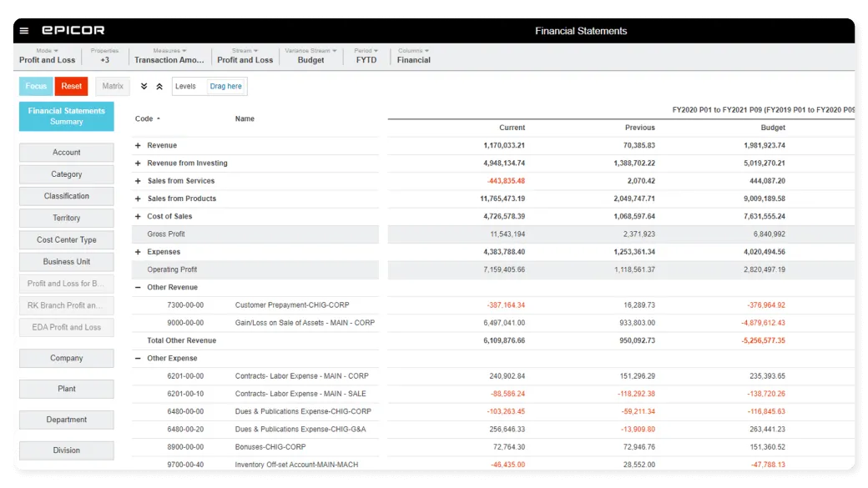The image size is (868, 488).
Task: Click the expand all levels double-chevron icon
Action: click(x=144, y=86)
